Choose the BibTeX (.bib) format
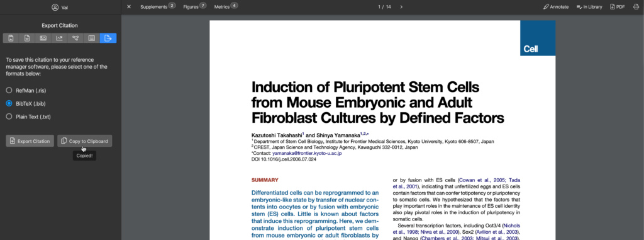Screen dimensions: 644x240 point(25,103)
